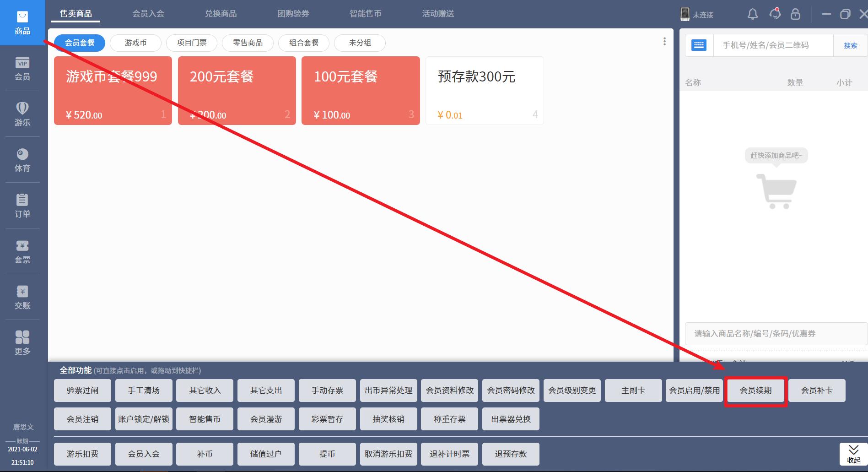868x472 pixels.
Task: Add the 100元套餐 product card
Action: click(361, 91)
